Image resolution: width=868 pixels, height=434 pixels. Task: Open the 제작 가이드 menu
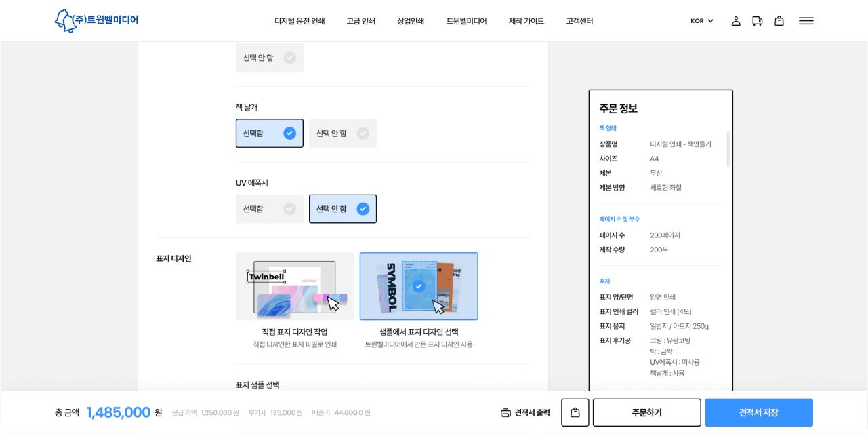point(526,21)
